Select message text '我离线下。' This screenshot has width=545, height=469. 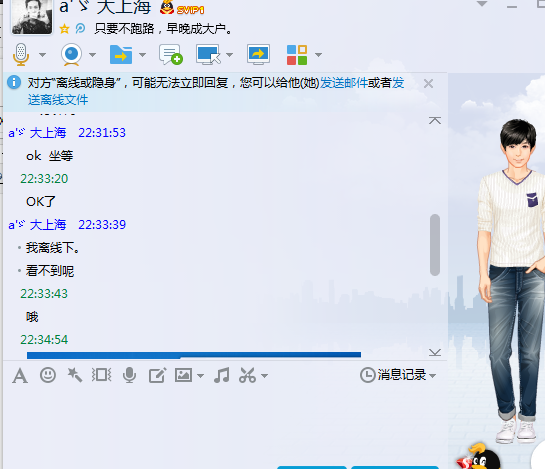(52, 248)
